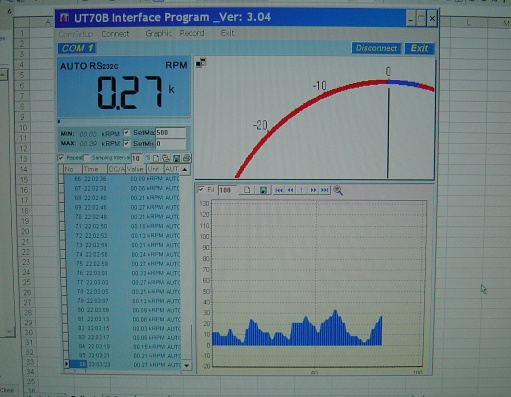The height and width of the screenshot is (397, 511).
Task: Click the scroll-up arrow of the data list
Action: point(185,170)
